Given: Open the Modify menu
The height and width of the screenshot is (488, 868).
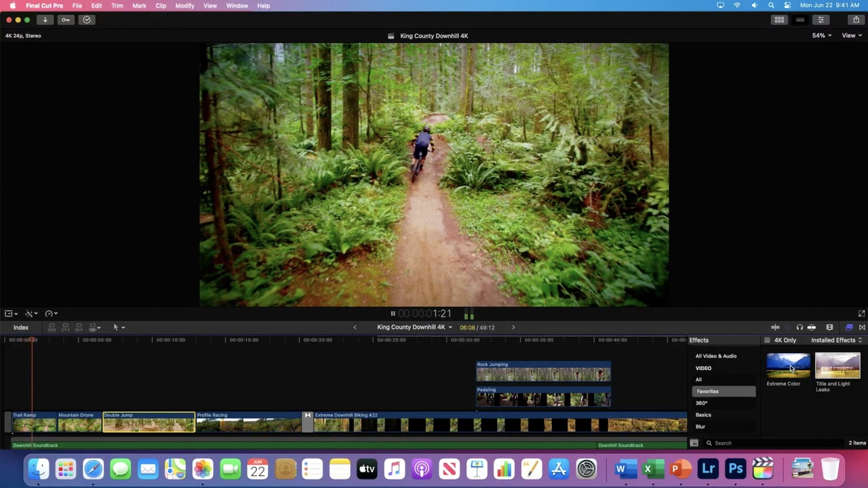Looking at the screenshot, I should 184,5.
